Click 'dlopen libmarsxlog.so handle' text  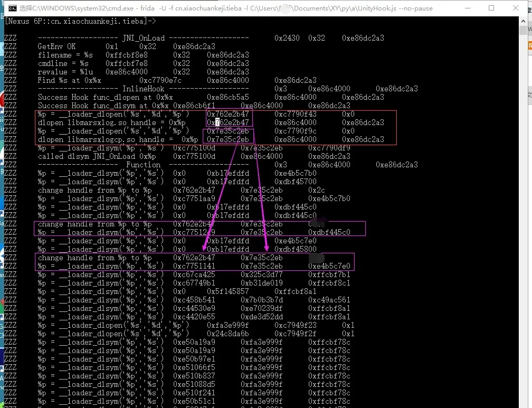click(97, 122)
